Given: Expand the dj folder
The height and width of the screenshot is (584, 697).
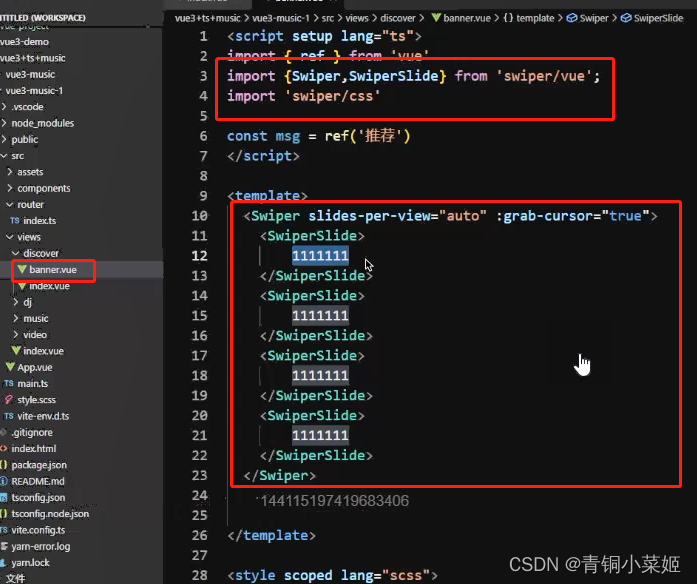Looking at the screenshot, I should click(28, 302).
